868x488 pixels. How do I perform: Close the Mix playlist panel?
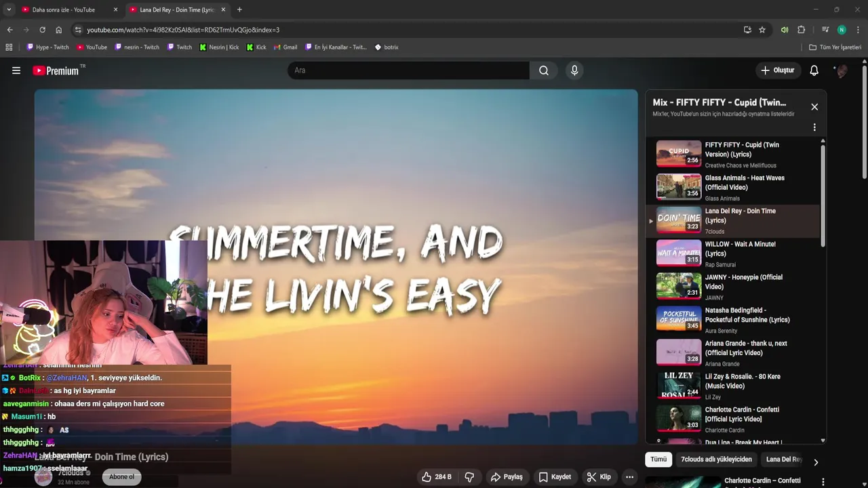click(x=814, y=107)
